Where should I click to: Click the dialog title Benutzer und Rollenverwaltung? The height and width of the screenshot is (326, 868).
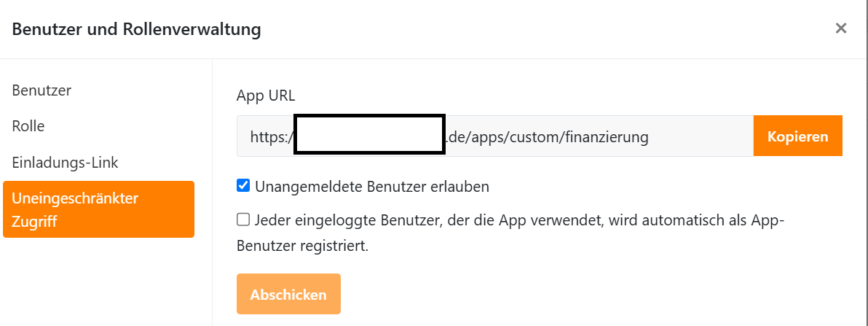pos(136,29)
